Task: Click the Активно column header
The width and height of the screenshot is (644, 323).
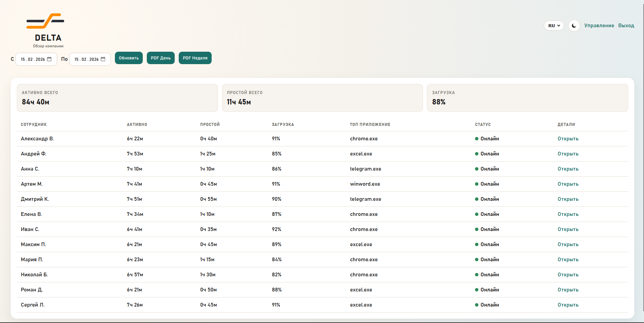Action: coord(137,125)
